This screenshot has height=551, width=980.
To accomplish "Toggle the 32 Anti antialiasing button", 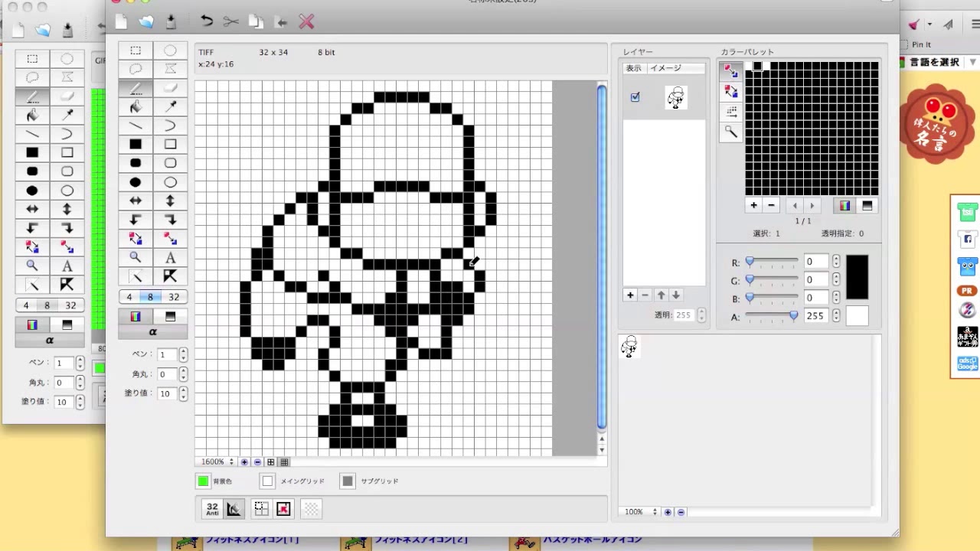I will point(212,509).
